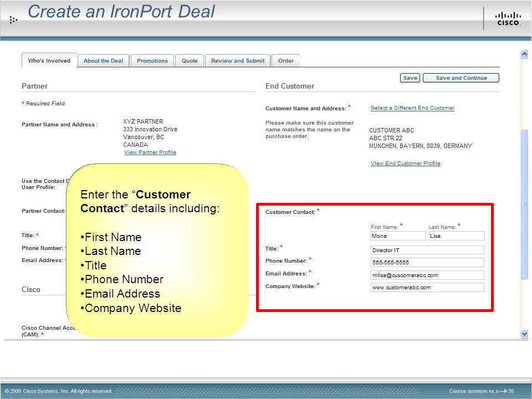Open the Promotions tab

152,61
